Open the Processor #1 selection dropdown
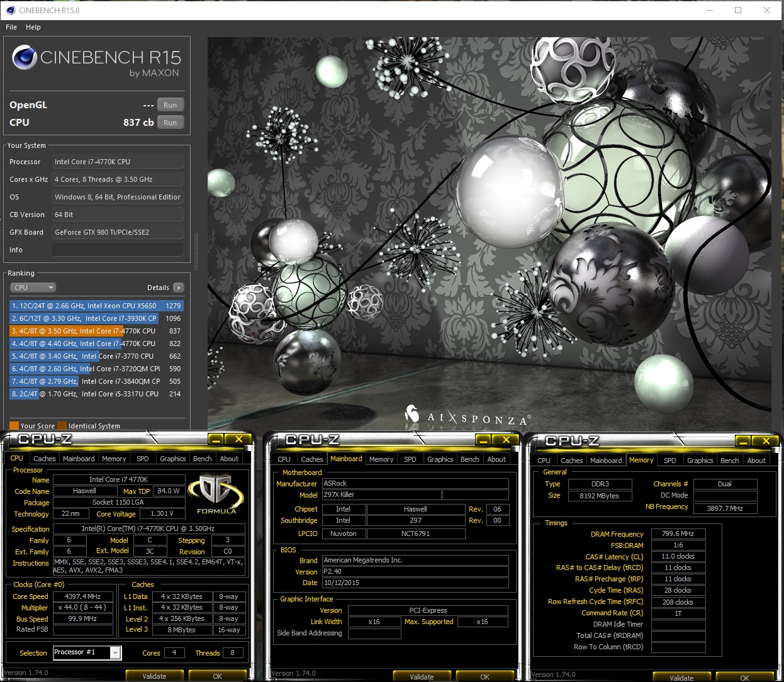 click(x=87, y=652)
